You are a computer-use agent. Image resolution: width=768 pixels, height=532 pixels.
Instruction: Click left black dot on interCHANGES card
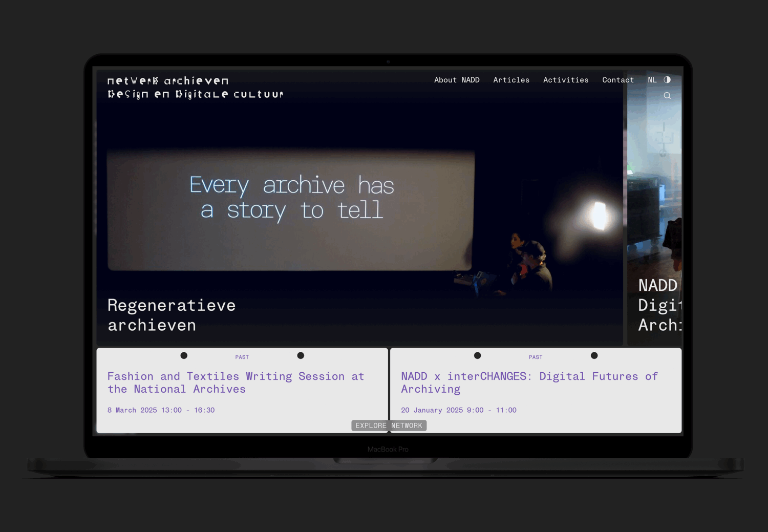click(477, 355)
